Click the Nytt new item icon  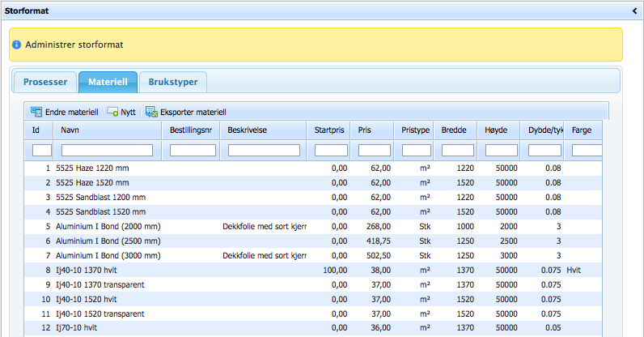(x=112, y=112)
